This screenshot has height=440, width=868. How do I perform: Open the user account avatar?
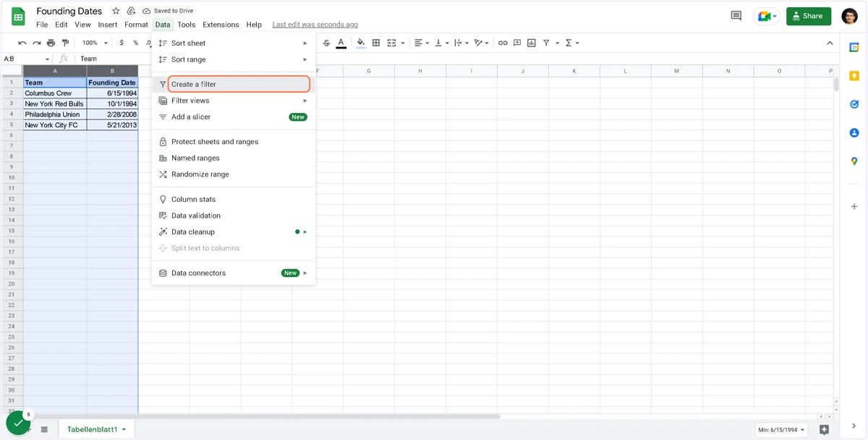pyautogui.click(x=850, y=16)
